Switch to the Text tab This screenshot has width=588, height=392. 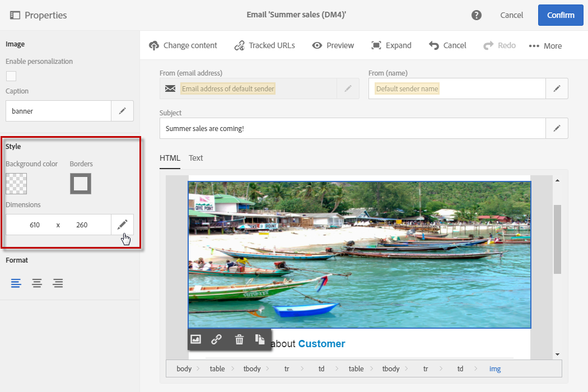[196, 158]
